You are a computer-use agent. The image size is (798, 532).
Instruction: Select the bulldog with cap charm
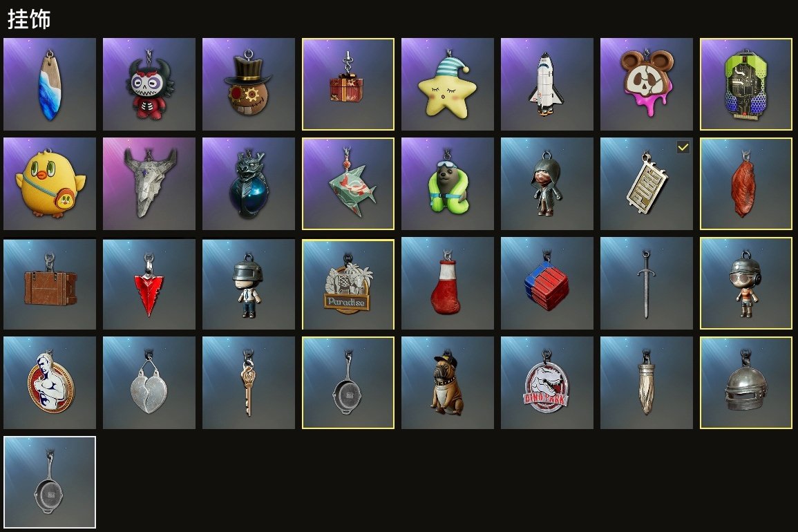[x=447, y=382]
